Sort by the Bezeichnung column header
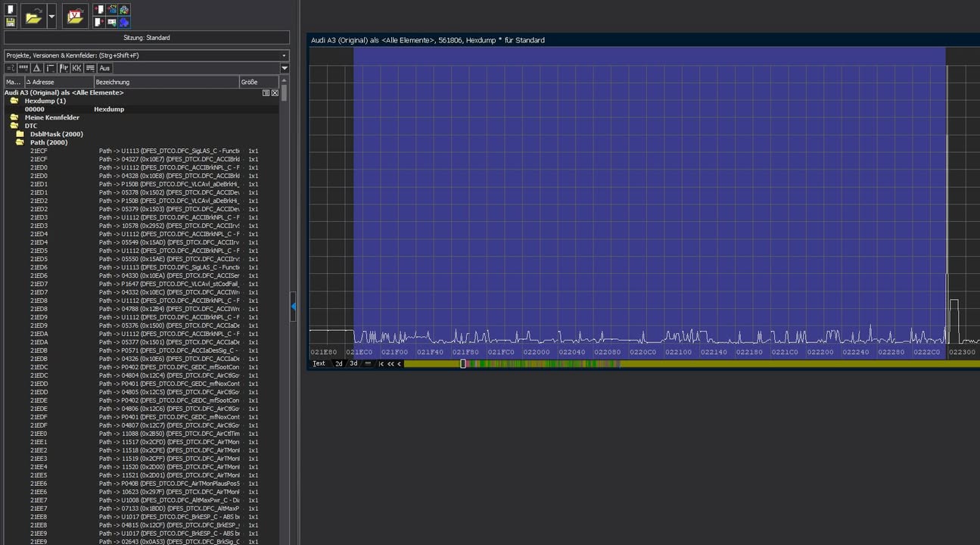 pos(166,82)
